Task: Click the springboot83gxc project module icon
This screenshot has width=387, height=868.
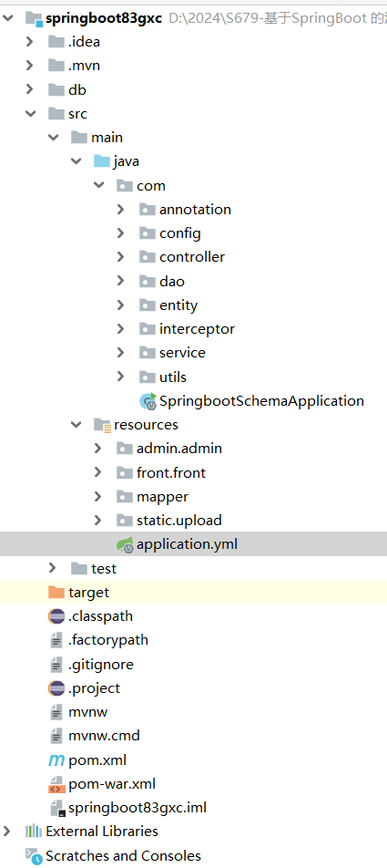Action: [x=34, y=18]
